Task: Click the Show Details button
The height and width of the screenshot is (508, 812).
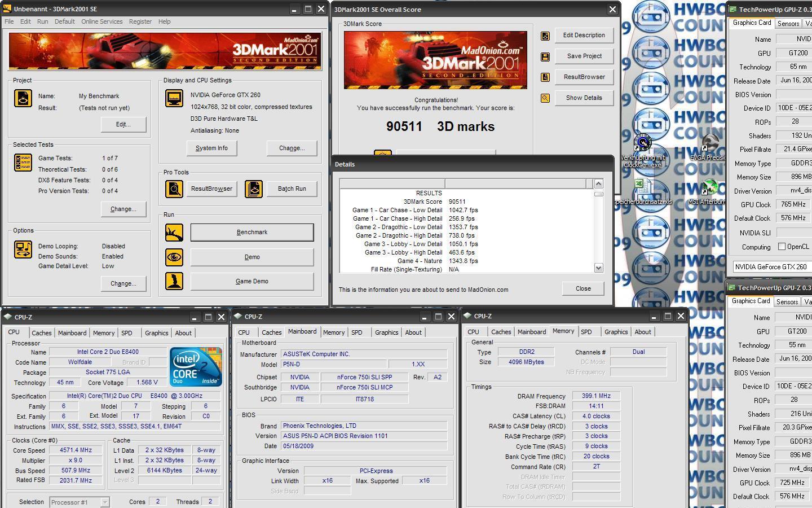Action: (x=584, y=98)
